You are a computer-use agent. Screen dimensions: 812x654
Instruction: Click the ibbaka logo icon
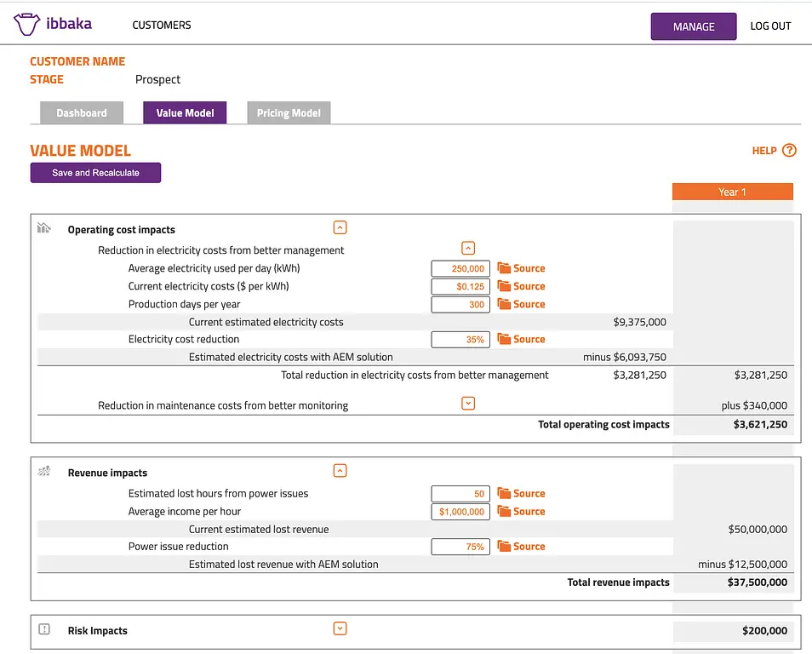[x=26, y=25]
